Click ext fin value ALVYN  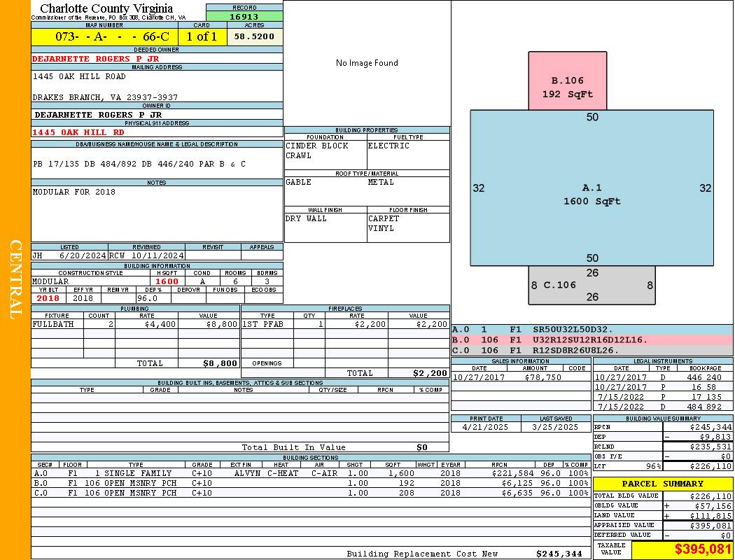(247, 474)
